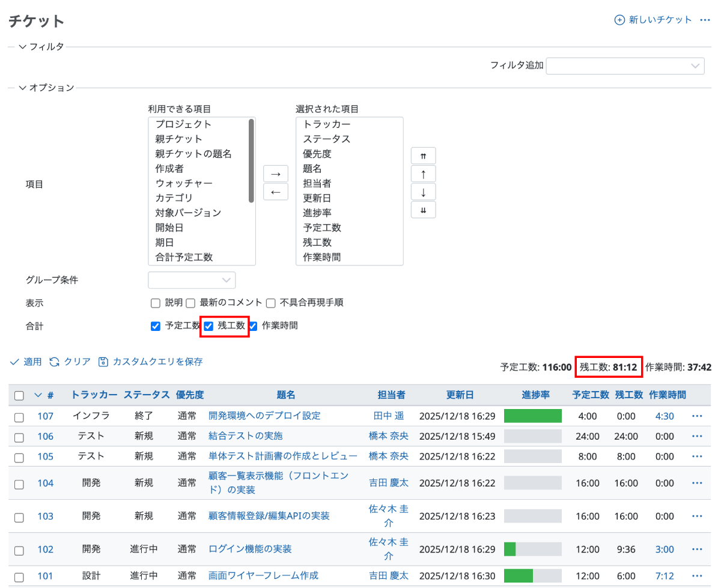Select 進捗率 in selected columns list
This screenshot has width=721, height=588.
click(317, 213)
